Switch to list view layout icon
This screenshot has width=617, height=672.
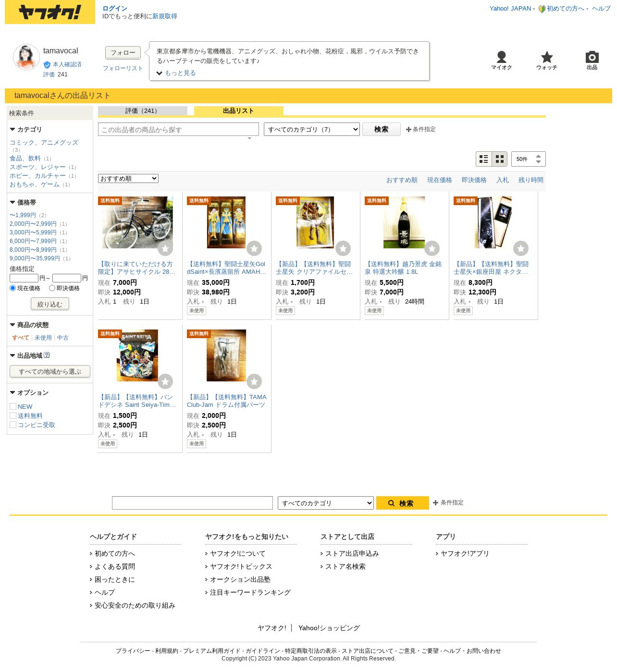[x=484, y=159]
